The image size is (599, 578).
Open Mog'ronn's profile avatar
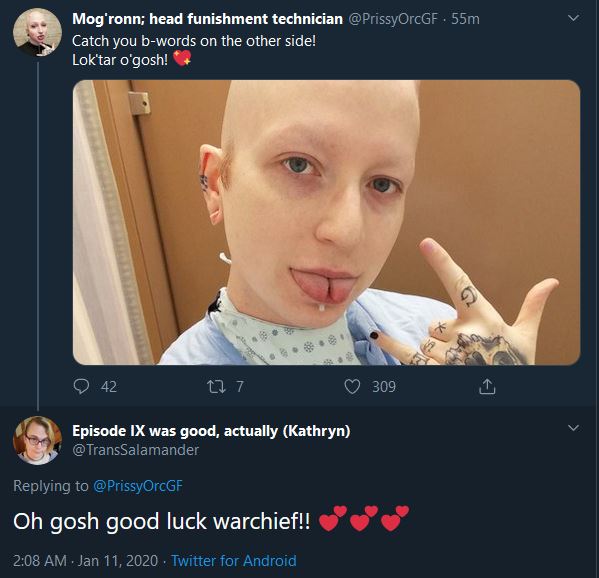point(37,32)
